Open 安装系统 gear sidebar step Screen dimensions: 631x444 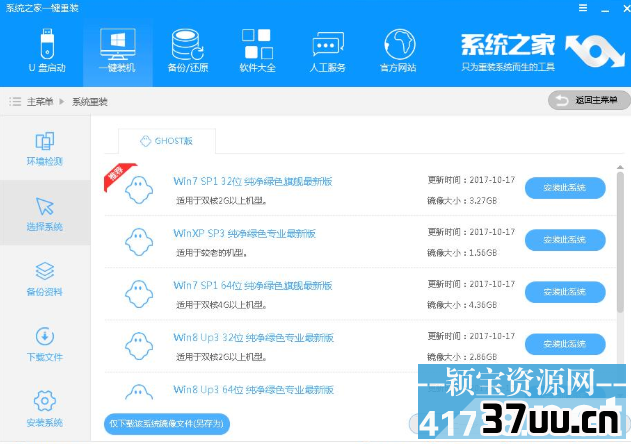pos(45,408)
